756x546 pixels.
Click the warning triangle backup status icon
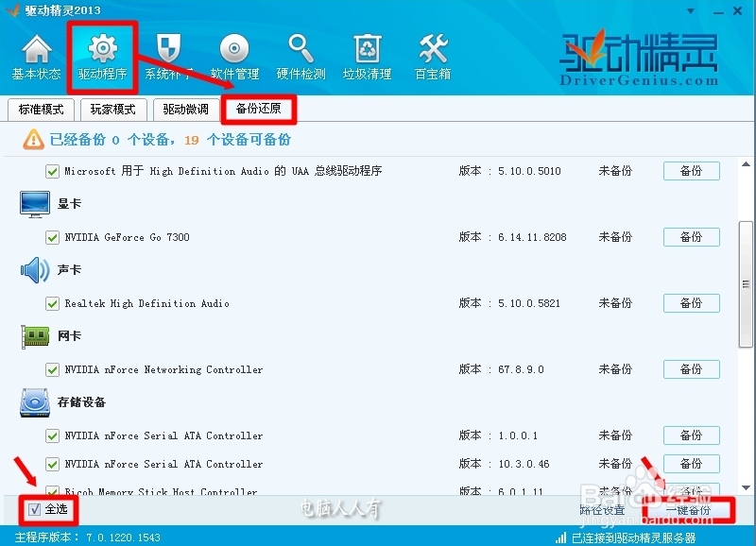click(33, 139)
